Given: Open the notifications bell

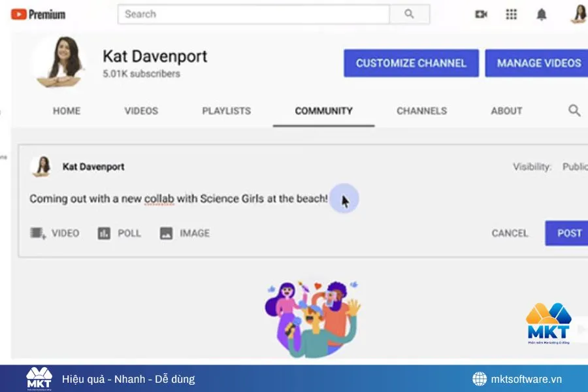Looking at the screenshot, I should click(542, 14).
